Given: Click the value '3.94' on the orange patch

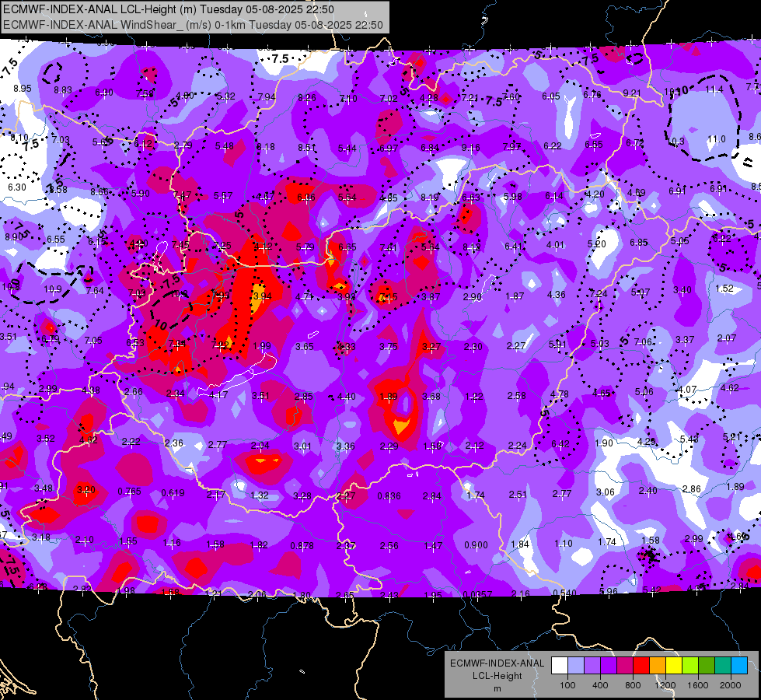Looking at the screenshot, I should coord(262,296).
